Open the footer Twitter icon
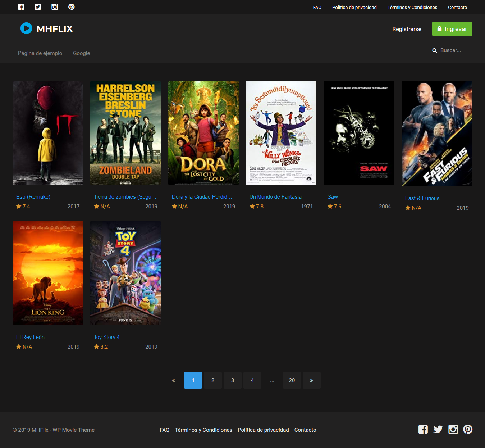Image resolution: width=485 pixels, height=448 pixels. pyautogui.click(x=438, y=429)
